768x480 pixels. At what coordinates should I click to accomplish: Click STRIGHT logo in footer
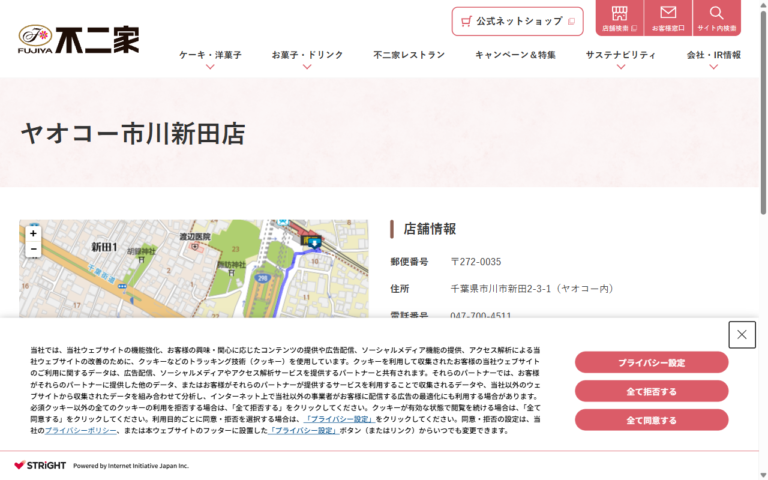[40, 465]
